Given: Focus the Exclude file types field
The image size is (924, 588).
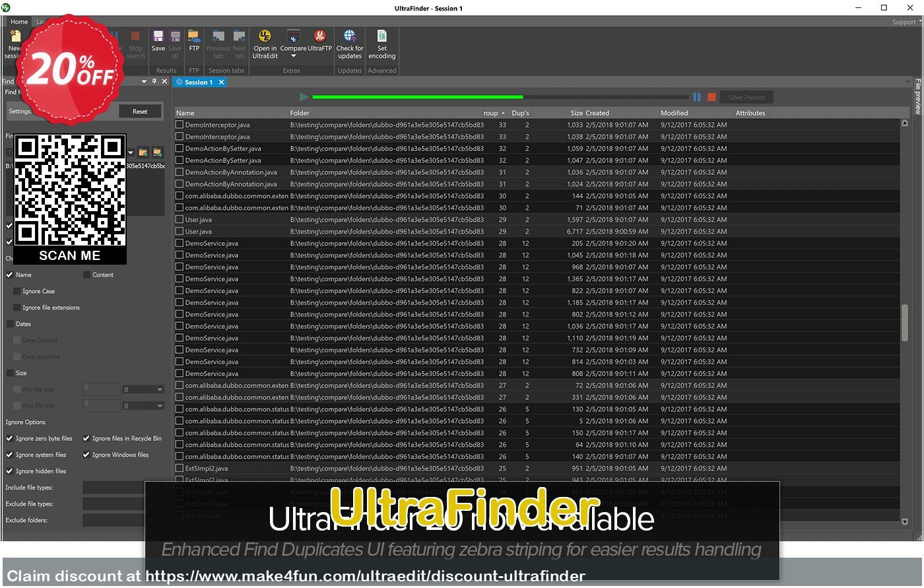Looking at the screenshot, I should coord(123,504).
